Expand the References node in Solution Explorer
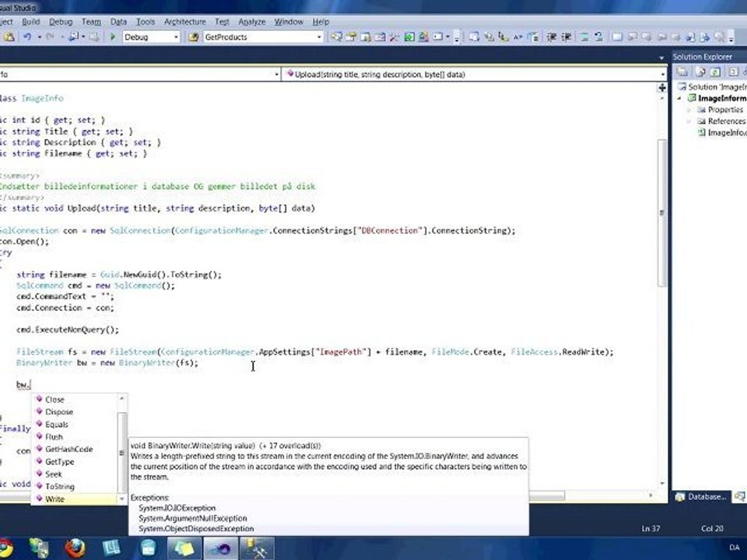Image resolution: width=747 pixels, height=560 pixels. click(x=689, y=121)
